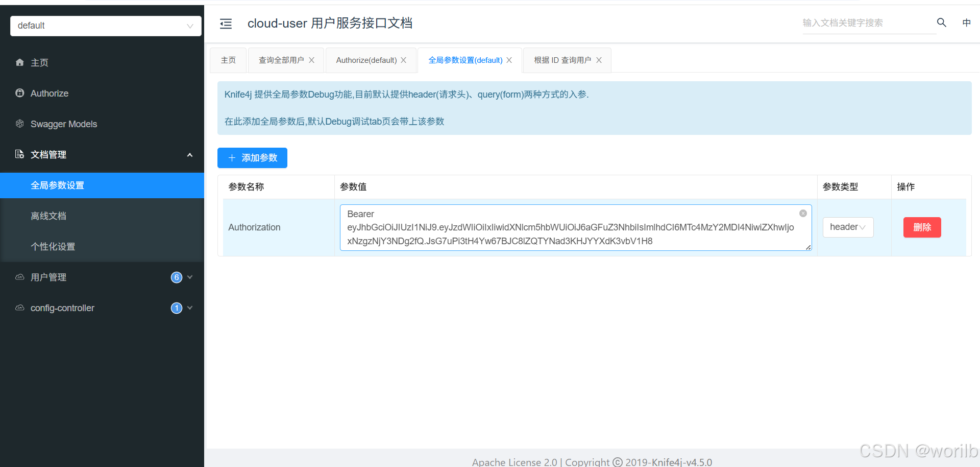Click the lock icon beside Authorize
This screenshot has height=467, width=980.
[20, 93]
